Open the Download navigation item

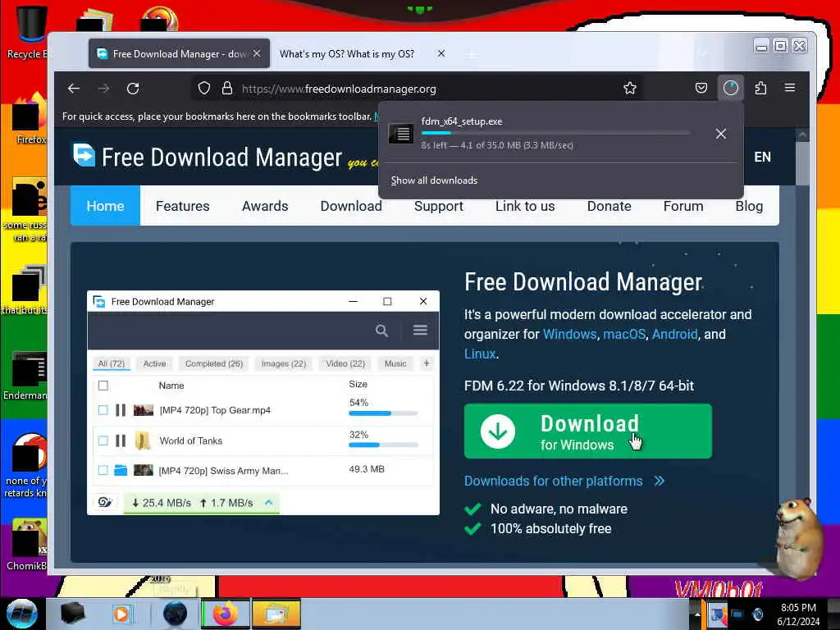(x=351, y=206)
